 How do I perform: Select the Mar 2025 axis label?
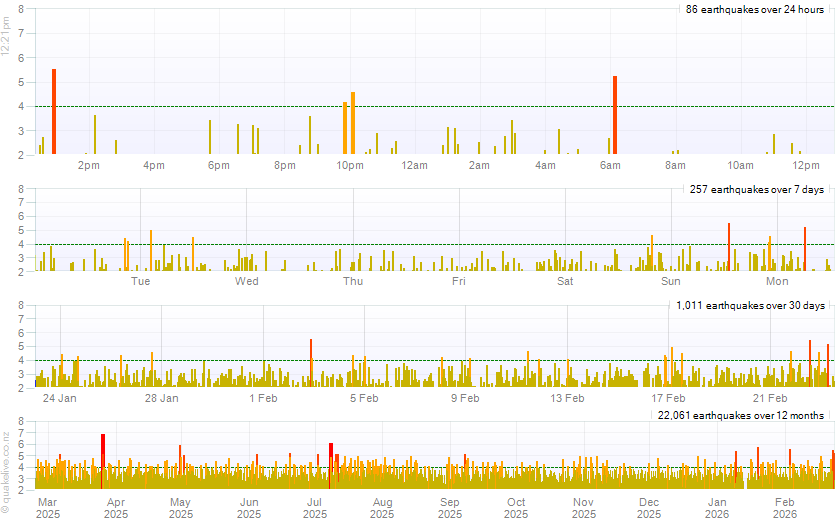point(48,508)
